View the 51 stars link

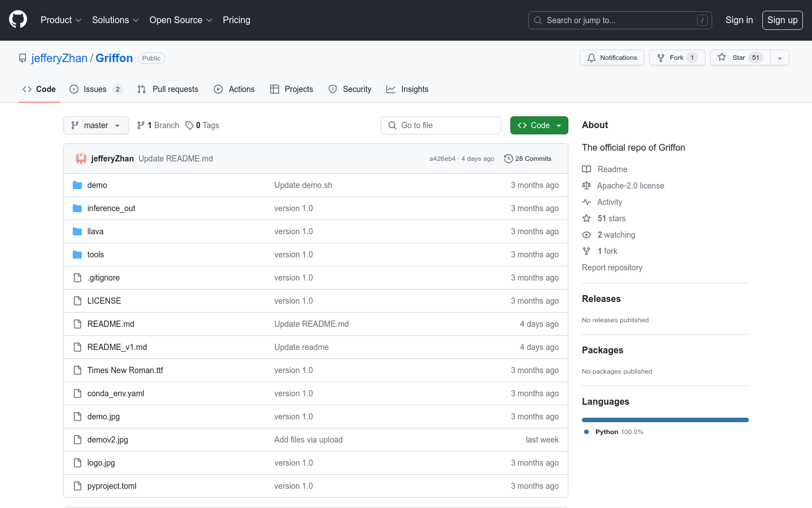pos(604,218)
